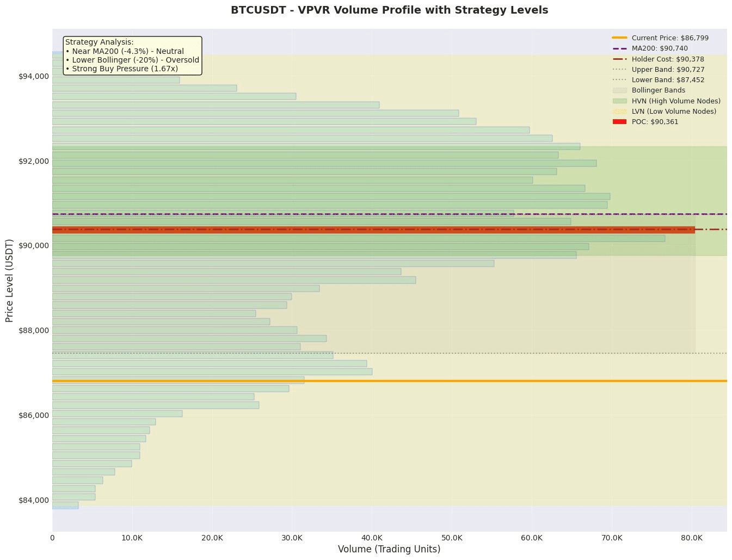Click the Strategy Analysis: heading in annotation box
The image size is (732, 560).
99,42
